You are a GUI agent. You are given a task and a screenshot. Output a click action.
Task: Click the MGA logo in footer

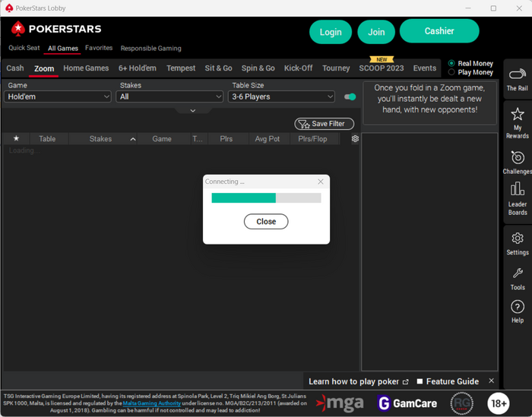tap(340, 403)
